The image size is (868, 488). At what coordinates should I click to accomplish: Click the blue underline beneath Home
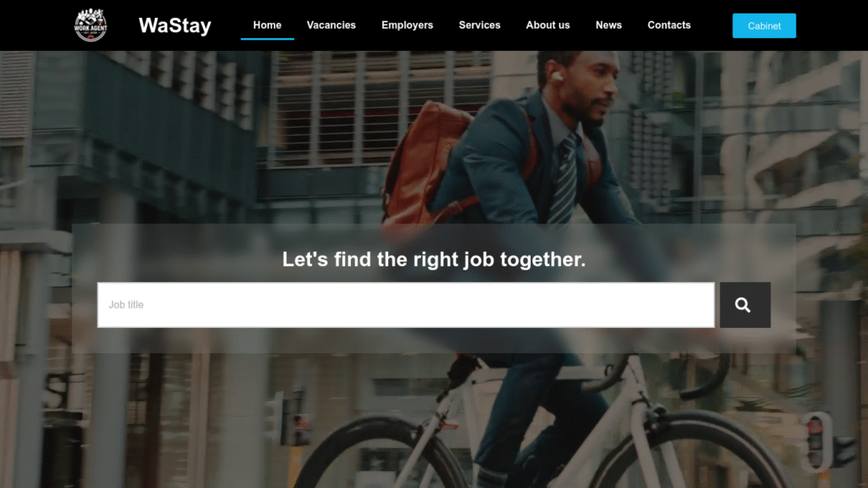click(x=267, y=39)
